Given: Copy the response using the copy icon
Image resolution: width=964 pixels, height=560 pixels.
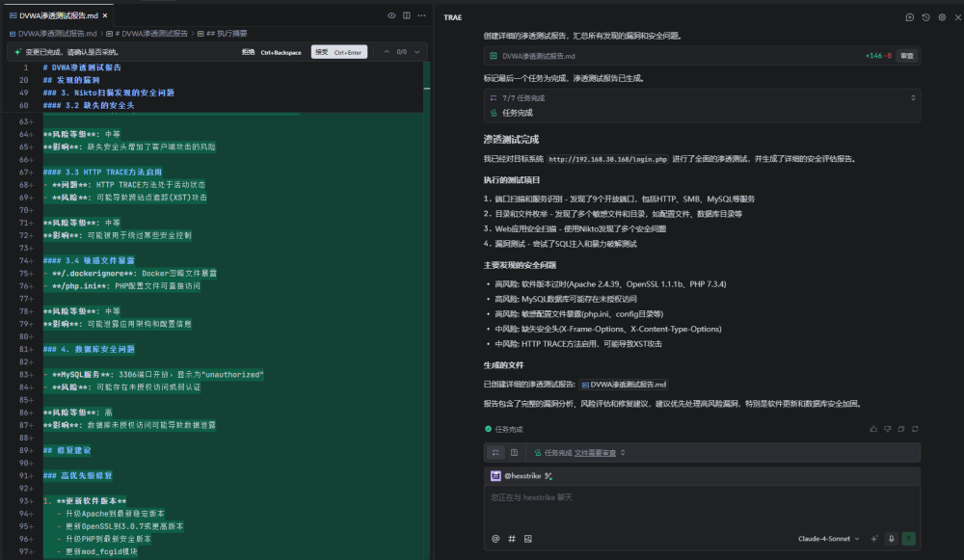Looking at the screenshot, I should coord(901,429).
